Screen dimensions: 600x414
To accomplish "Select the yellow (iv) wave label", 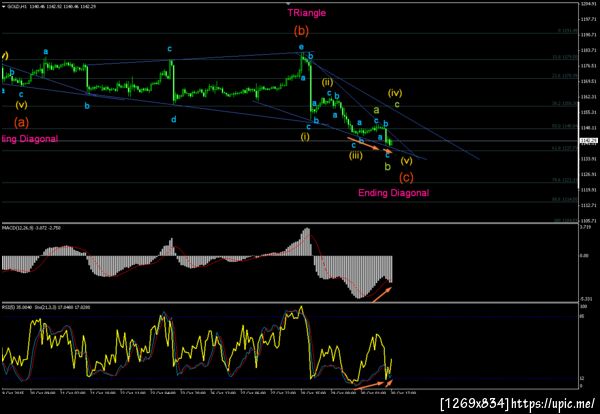I will click(395, 92).
